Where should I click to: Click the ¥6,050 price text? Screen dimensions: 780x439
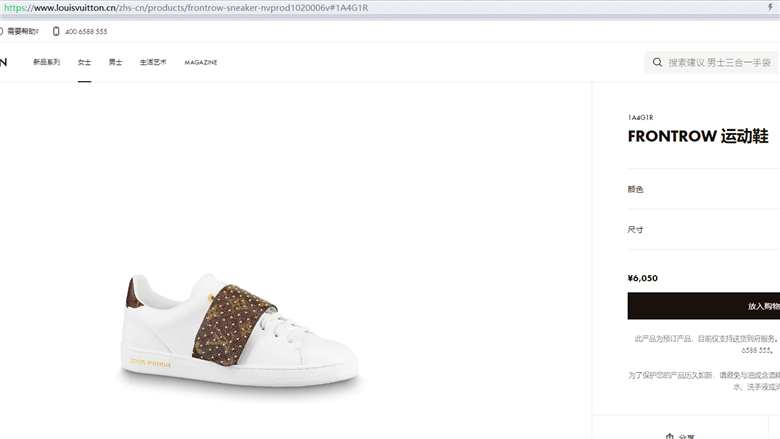pos(643,278)
